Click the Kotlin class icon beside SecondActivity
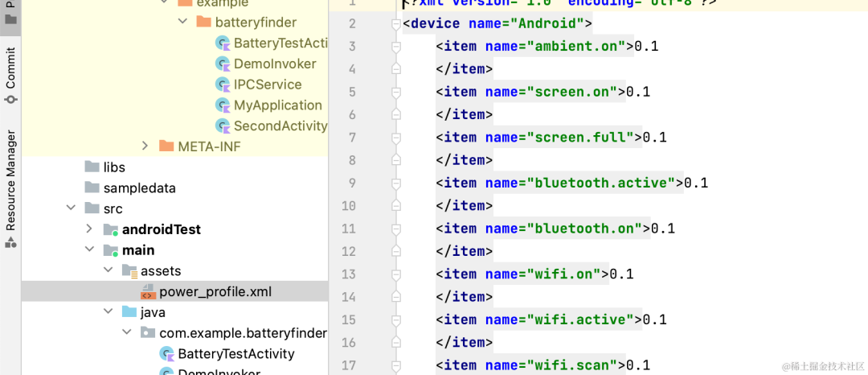The image size is (868, 375). point(223,126)
